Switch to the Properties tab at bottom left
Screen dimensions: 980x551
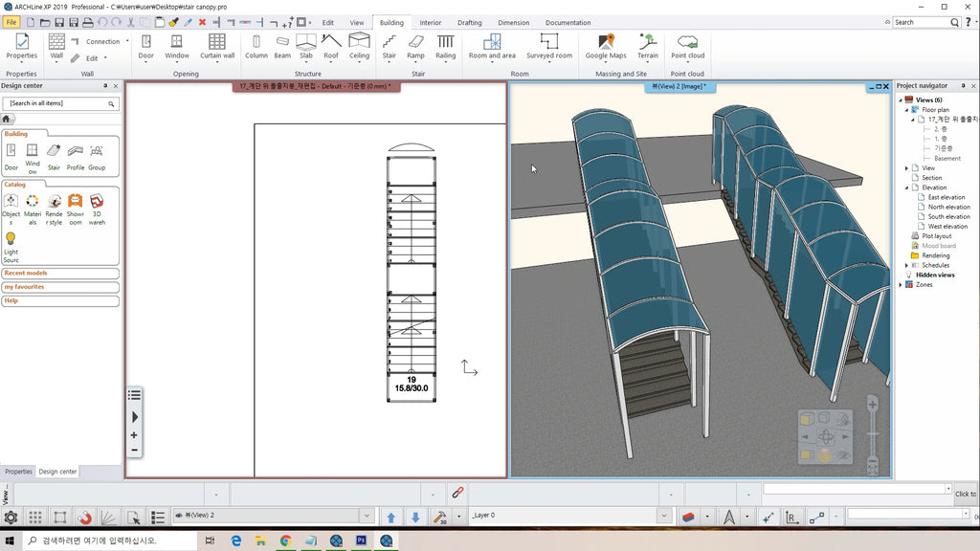click(x=18, y=472)
